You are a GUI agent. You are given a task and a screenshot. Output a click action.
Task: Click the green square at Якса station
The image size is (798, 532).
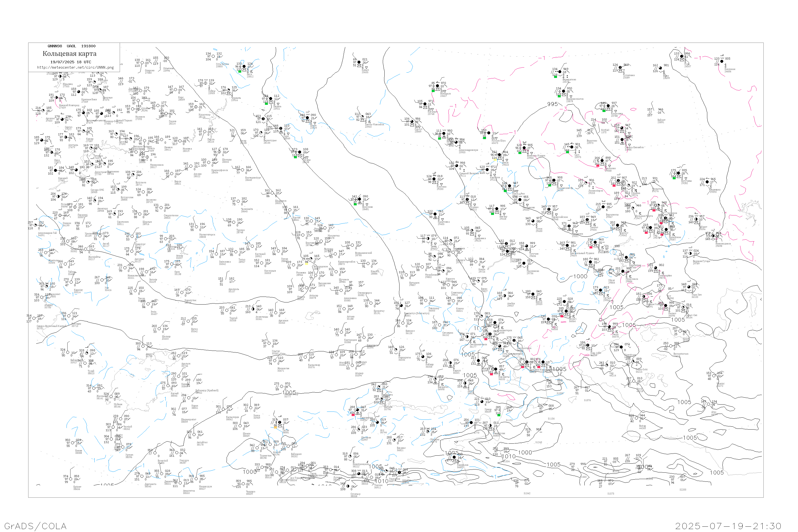pyautogui.click(x=240, y=71)
